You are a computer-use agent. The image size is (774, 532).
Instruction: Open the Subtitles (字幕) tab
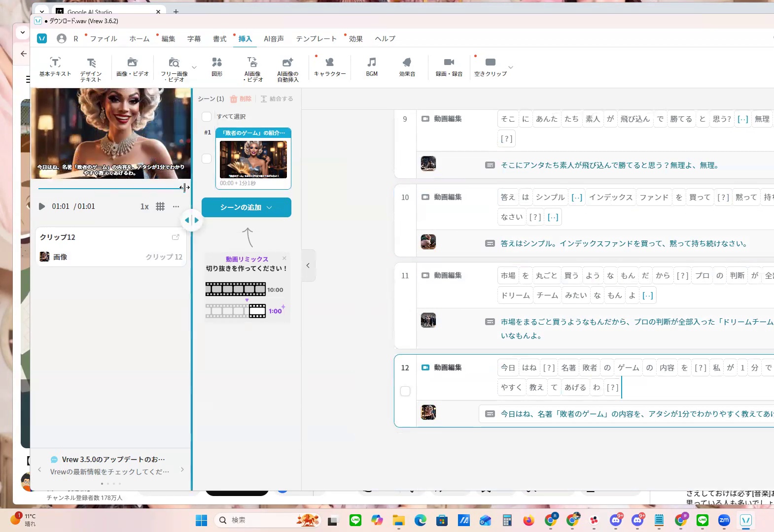tap(194, 38)
